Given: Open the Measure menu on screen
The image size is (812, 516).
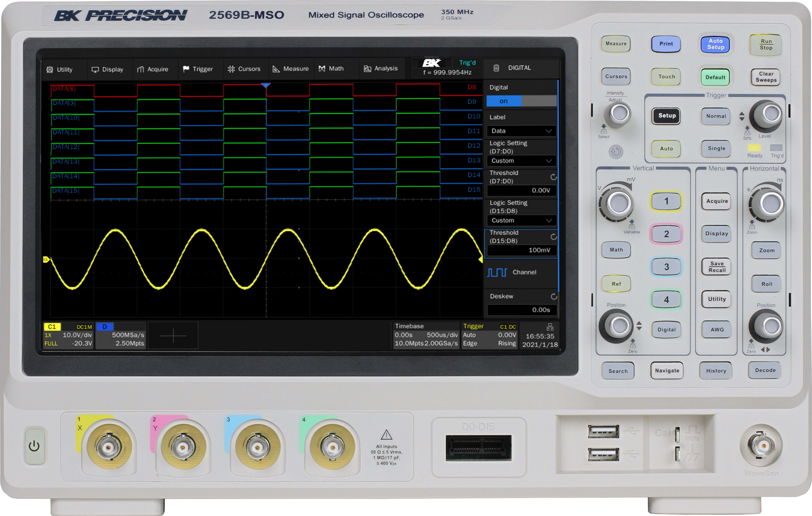Looking at the screenshot, I should 291,69.
